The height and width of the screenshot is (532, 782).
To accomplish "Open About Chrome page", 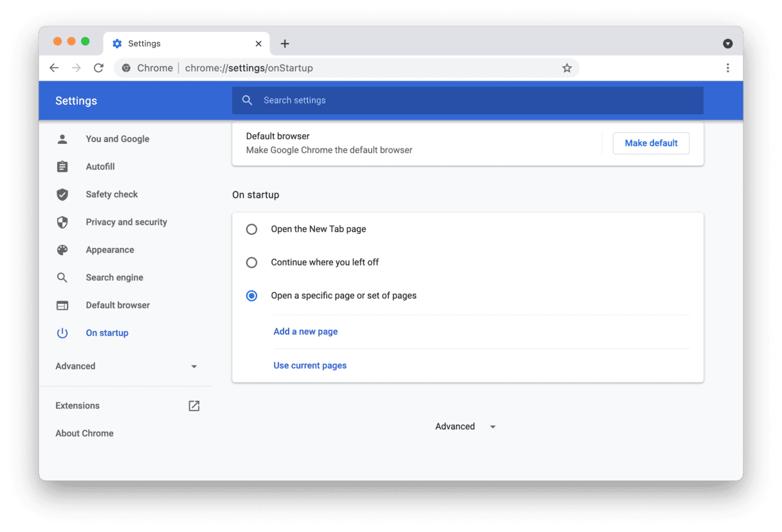I will 84,433.
